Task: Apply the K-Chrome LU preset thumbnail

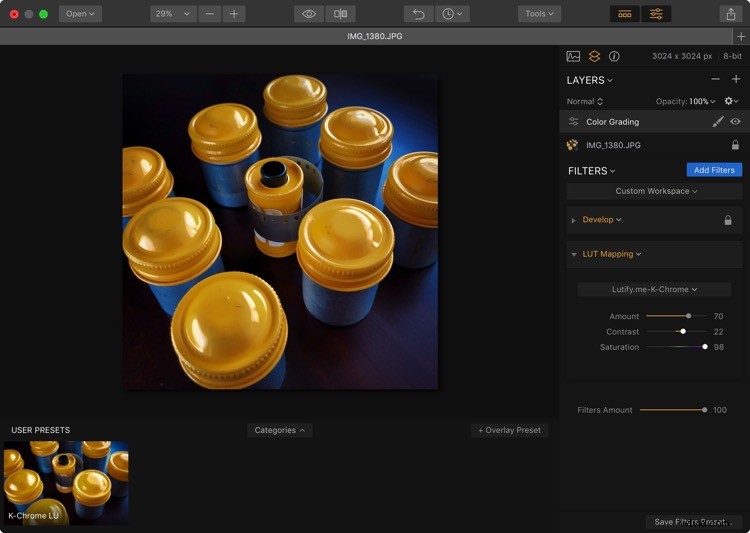Action: [66, 483]
